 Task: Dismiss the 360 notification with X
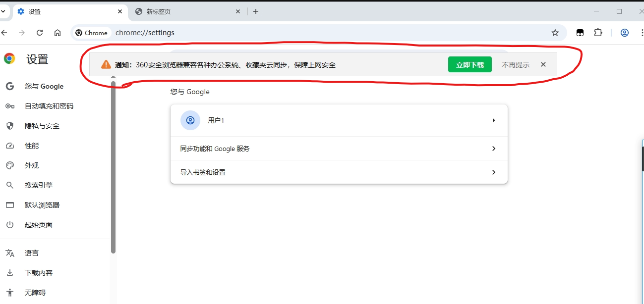coord(543,64)
